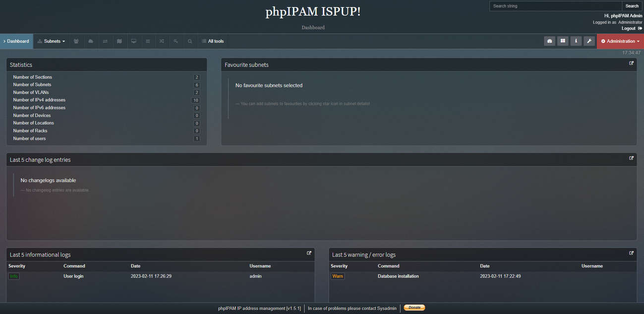Click the Dashboard subtitle under the title
This screenshot has width=644, height=314.
click(x=313, y=27)
